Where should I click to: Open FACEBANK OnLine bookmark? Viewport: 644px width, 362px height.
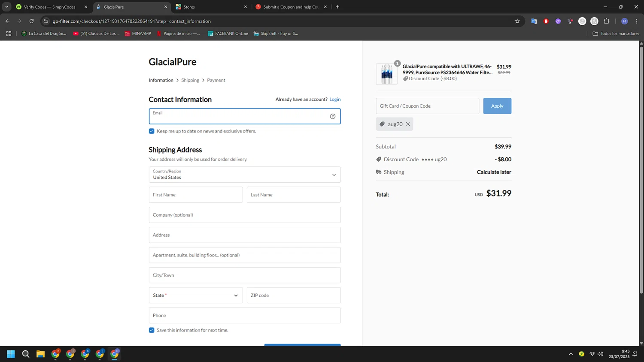click(x=228, y=33)
